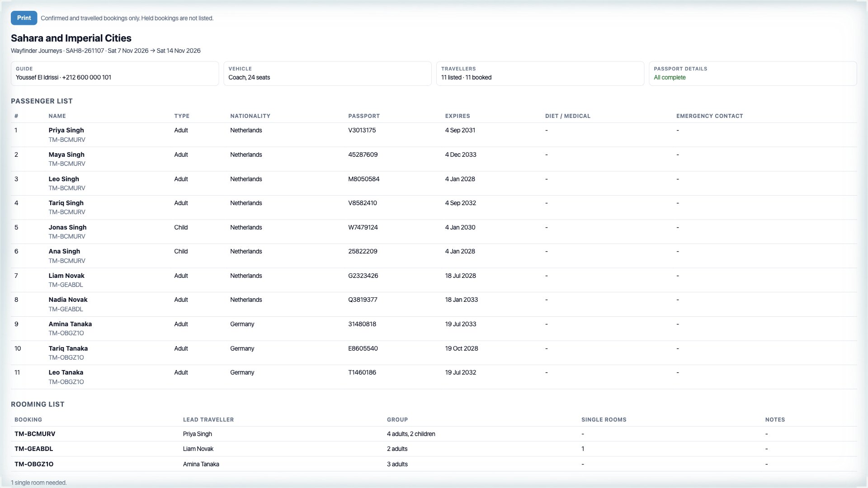Click expiry date 4 Dec 2033
This screenshot has height=488, width=868.
[461, 155]
